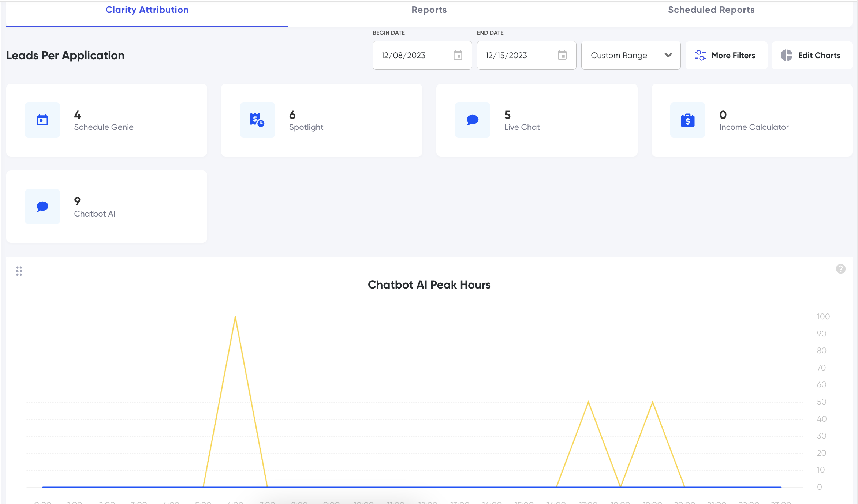
Task: Switch to the Scheduled Reports tab
Action: pos(711,10)
